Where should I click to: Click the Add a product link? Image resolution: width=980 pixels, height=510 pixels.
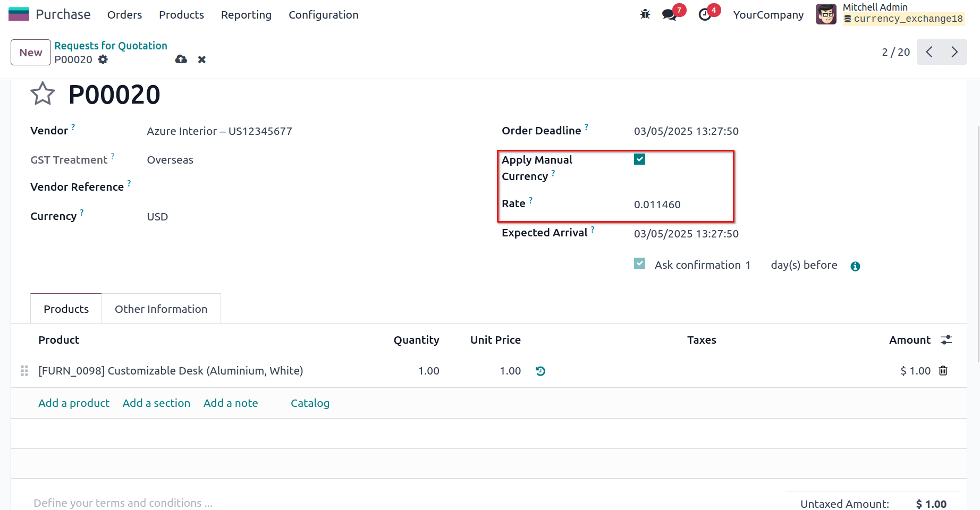[74, 403]
